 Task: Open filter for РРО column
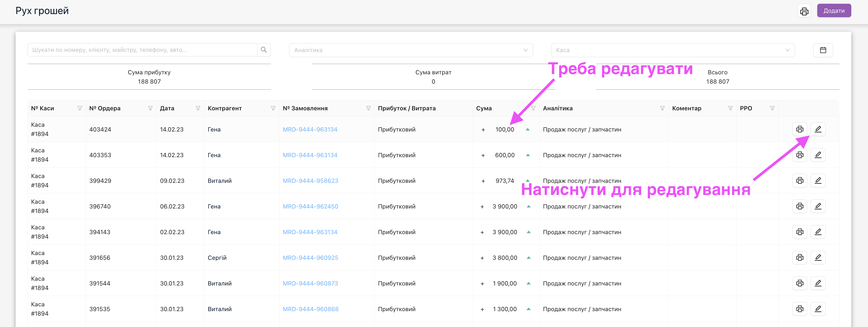click(x=772, y=108)
